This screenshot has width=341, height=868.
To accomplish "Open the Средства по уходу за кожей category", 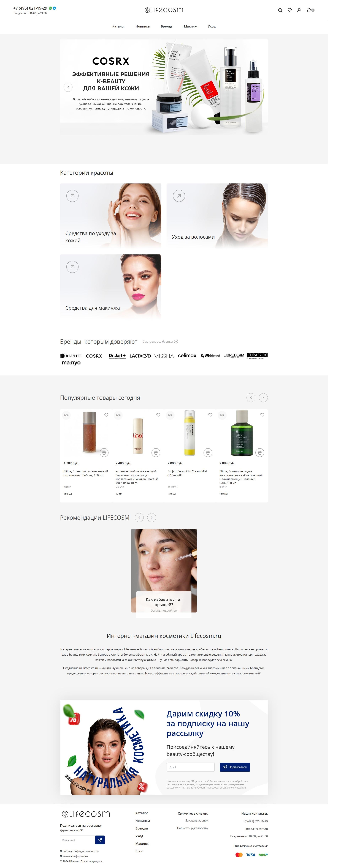I will 111,216.
